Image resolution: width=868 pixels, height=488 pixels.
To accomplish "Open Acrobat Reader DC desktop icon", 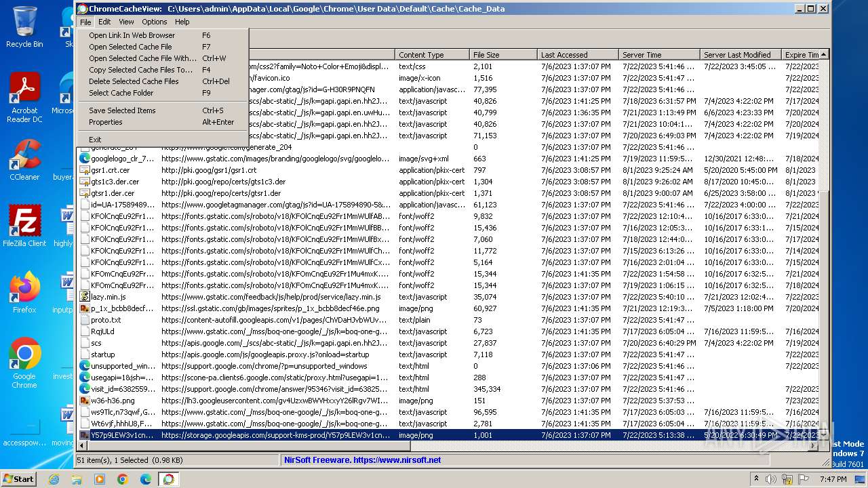I will pos(24,98).
